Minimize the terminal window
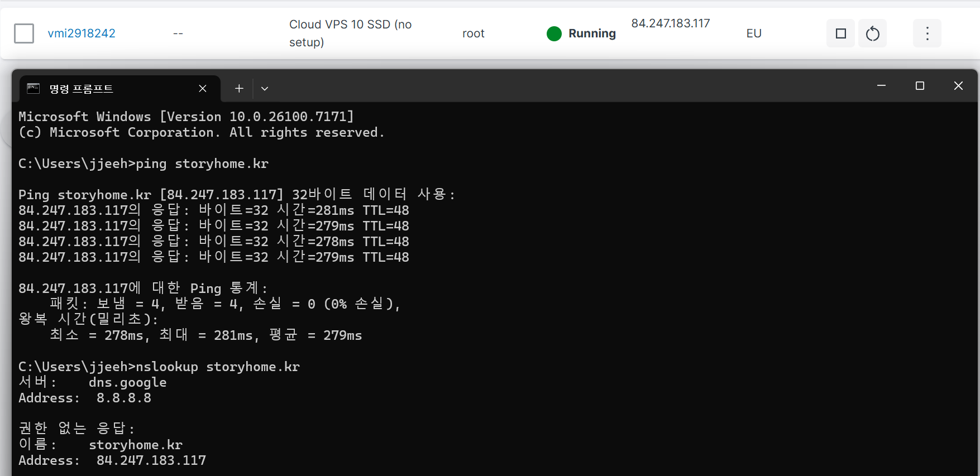980x476 pixels. [881, 86]
